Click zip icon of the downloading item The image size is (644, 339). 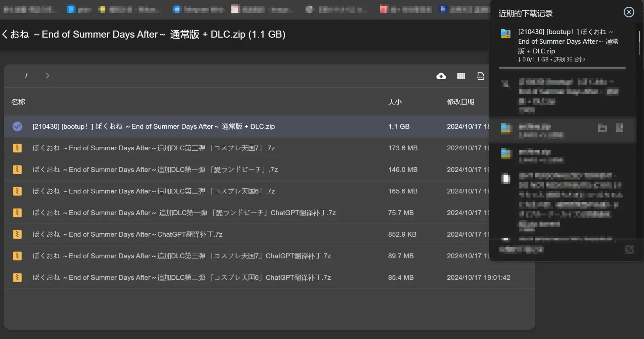[x=505, y=33]
